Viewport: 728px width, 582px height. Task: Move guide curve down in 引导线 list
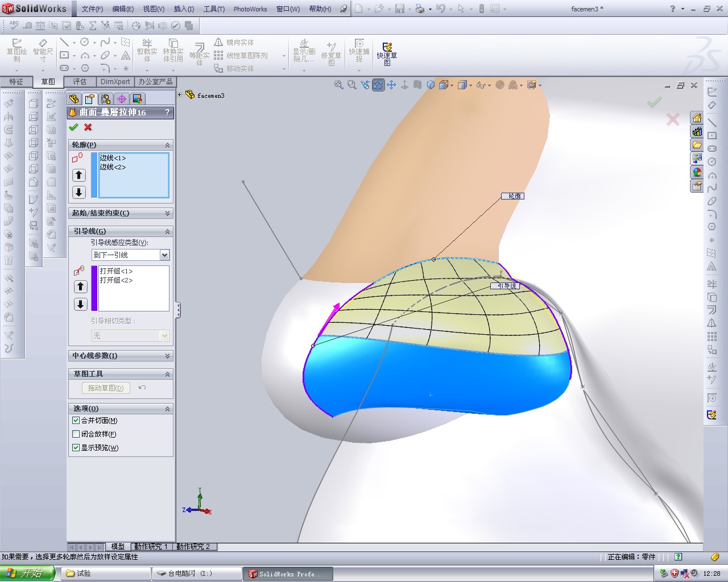coord(80,304)
